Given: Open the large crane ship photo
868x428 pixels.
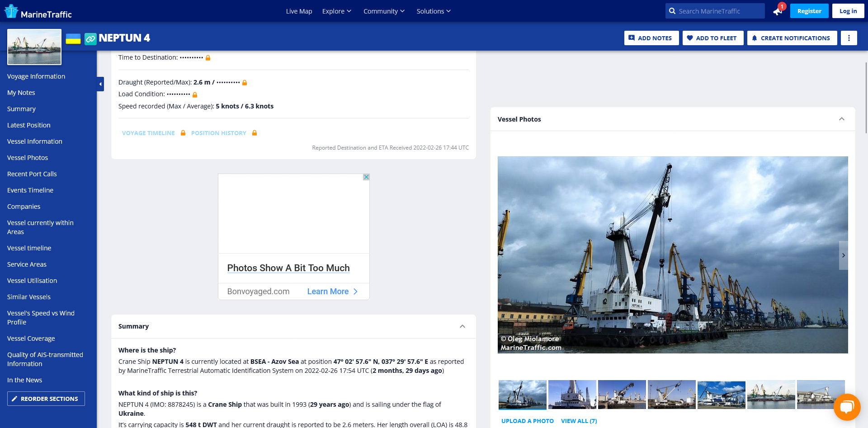Looking at the screenshot, I should point(673,255).
